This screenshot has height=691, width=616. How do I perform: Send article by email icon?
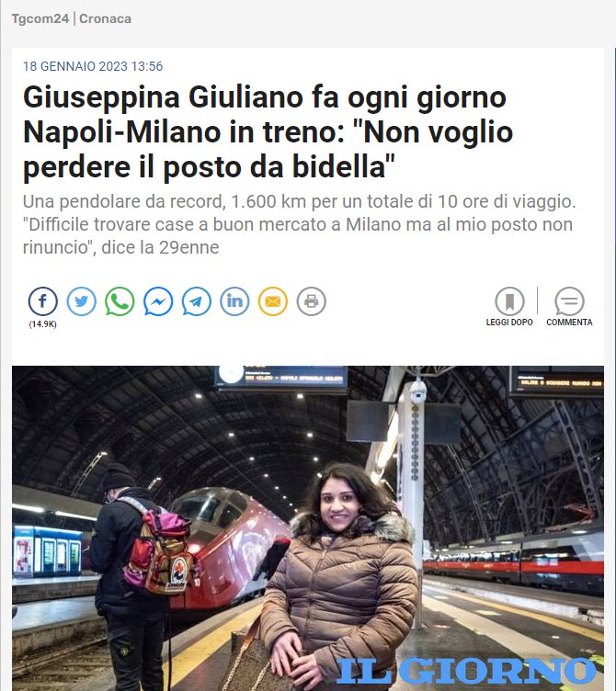(273, 301)
